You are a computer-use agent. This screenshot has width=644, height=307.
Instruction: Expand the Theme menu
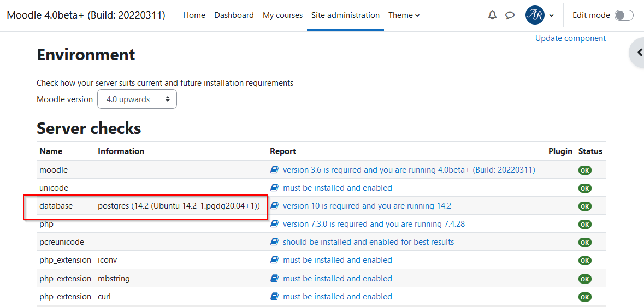404,15
